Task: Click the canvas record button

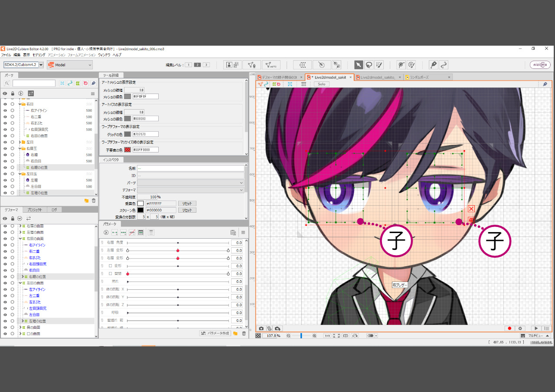Action: 510,329
